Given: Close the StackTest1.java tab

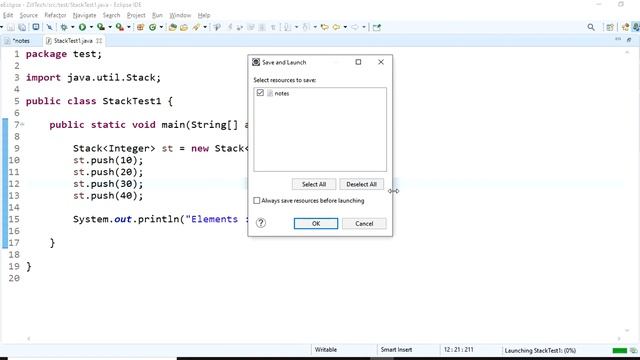Looking at the screenshot, I should [99, 41].
